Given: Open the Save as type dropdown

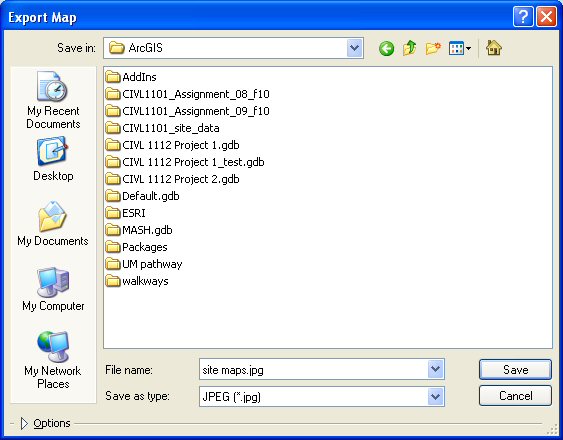Looking at the screenshot, I should (436, 397).
